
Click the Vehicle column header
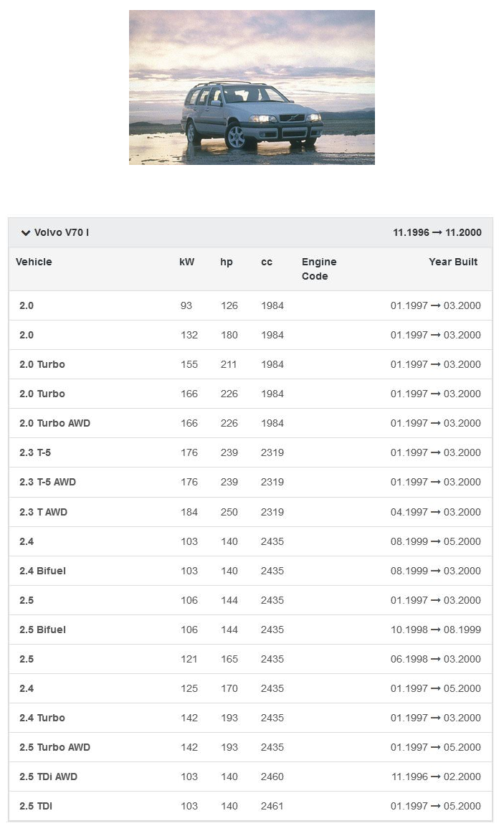[34, 262]
